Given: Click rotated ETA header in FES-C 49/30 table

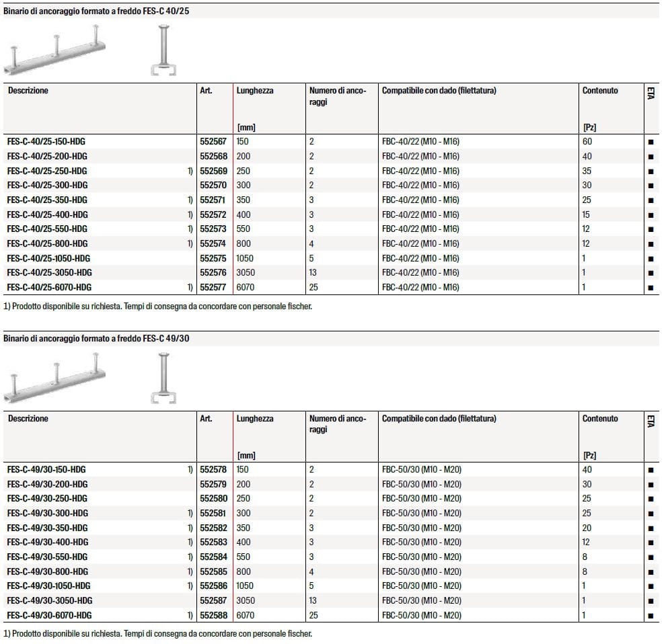Looking at the screenshot, I should 650,421.
